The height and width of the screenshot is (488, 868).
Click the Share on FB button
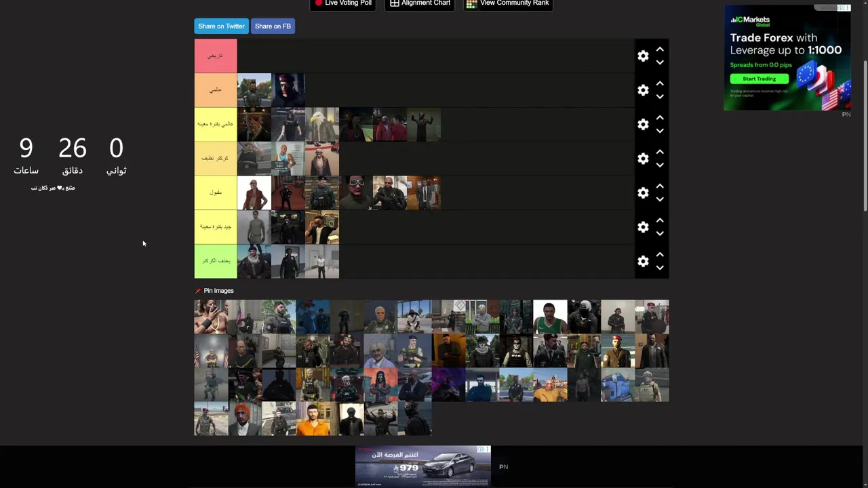(273, 26)
